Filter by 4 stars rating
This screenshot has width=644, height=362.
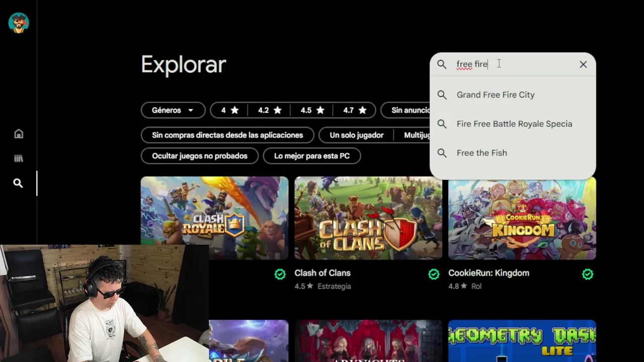pos(230,110)
